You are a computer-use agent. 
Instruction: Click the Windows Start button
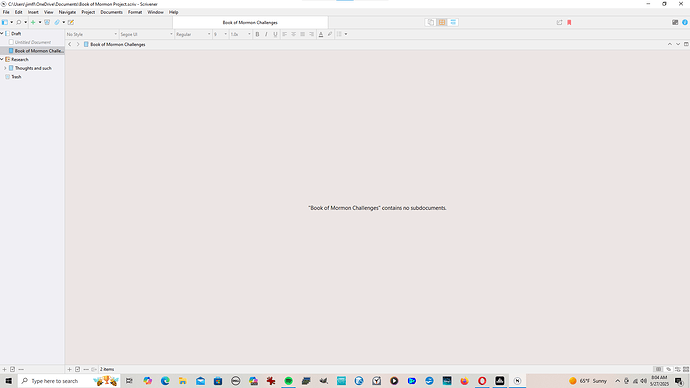[8, 381]
